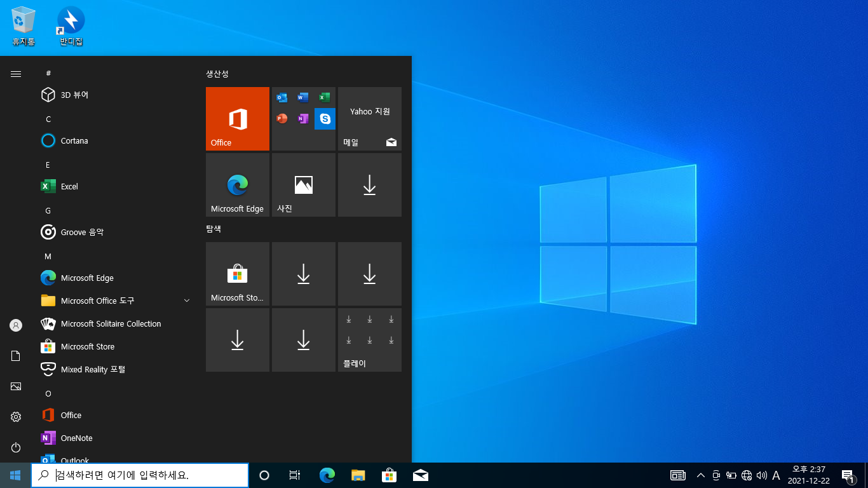Select 휴지통 Recycle Bin desktop icon
868x488 pixels.
(x=24, y=27)
